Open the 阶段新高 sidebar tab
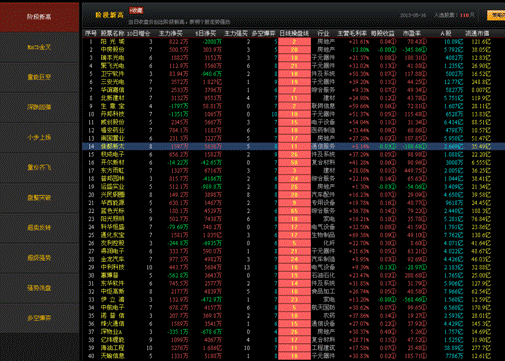Image resolution: width=505 pixels, height=361 pixels. point(39,17)
